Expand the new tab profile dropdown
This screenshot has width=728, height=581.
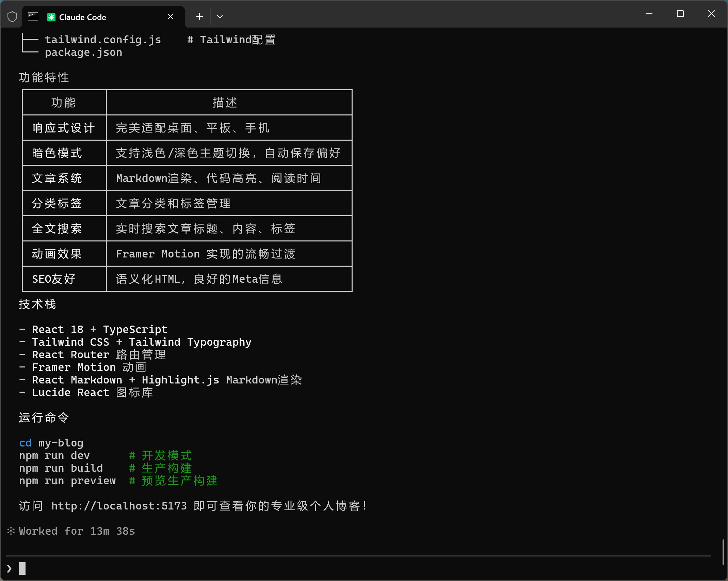(x=220, y=17)
